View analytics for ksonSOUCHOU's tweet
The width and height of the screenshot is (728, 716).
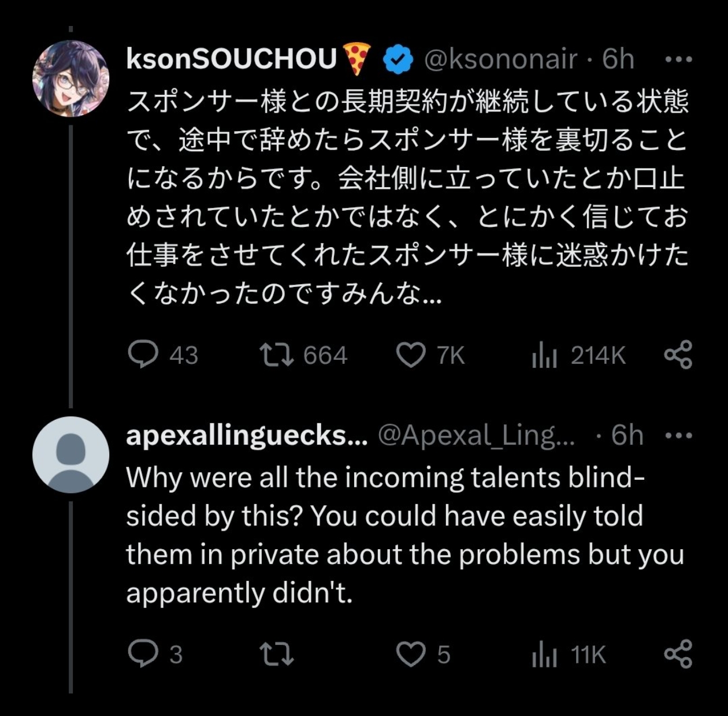544,355
